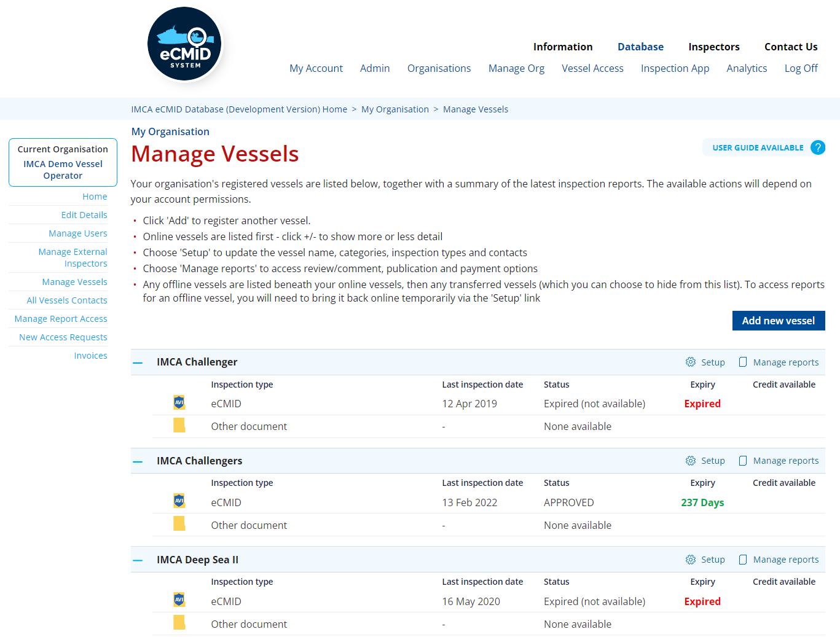Click the My Organisation breadcrumb link

(x=395, y=109)
